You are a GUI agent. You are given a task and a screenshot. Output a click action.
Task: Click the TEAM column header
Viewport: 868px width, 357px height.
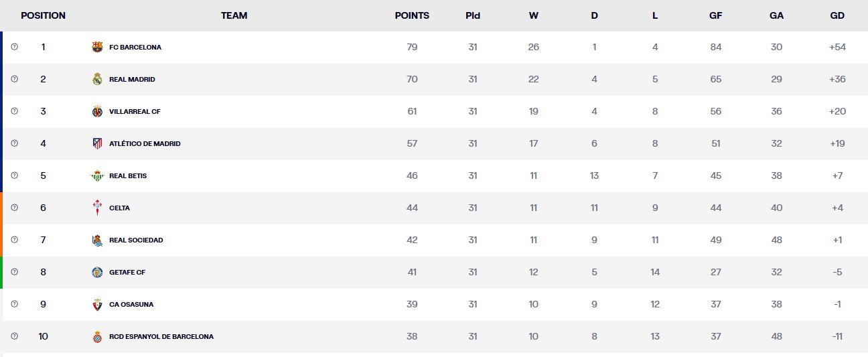234,15
